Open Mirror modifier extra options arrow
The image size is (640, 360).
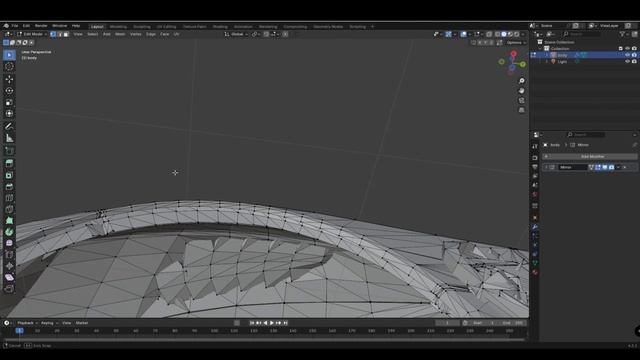click(618, 167)
